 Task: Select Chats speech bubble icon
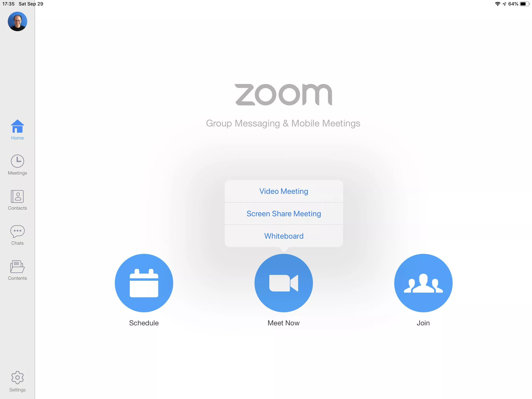point(17,230)
